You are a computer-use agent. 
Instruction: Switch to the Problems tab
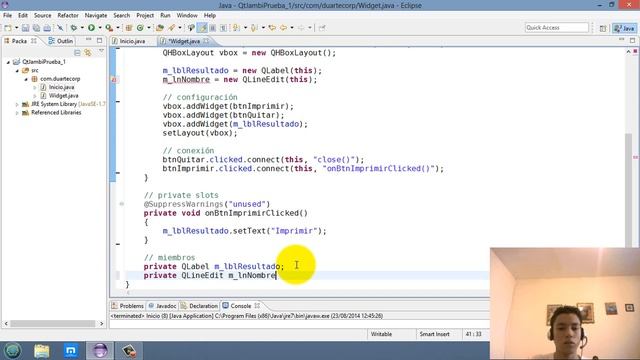[127, 306]
